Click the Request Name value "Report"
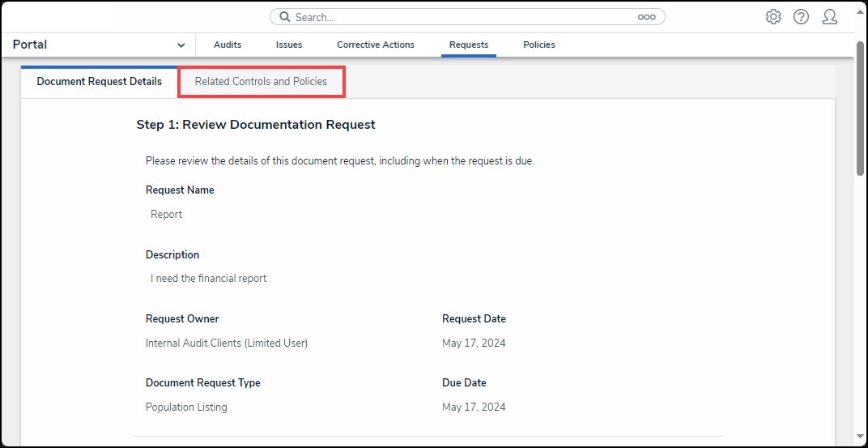The width and height of the screenshot is (868, 448). (x=167, y=215)
